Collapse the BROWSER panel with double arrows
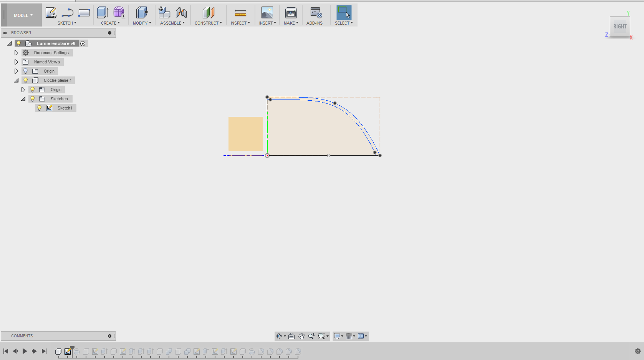The width and height of the screenshot is (644, 360). click(5, 33)
